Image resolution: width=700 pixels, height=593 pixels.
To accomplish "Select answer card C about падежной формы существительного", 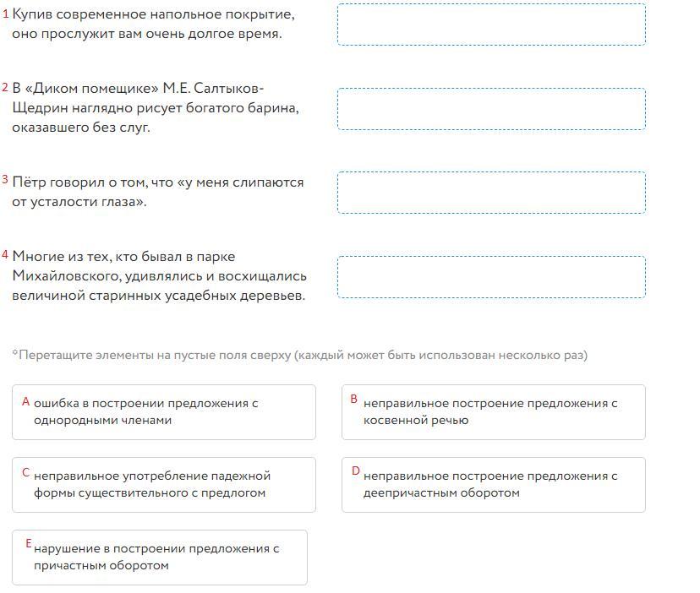I will pos(164,485).
